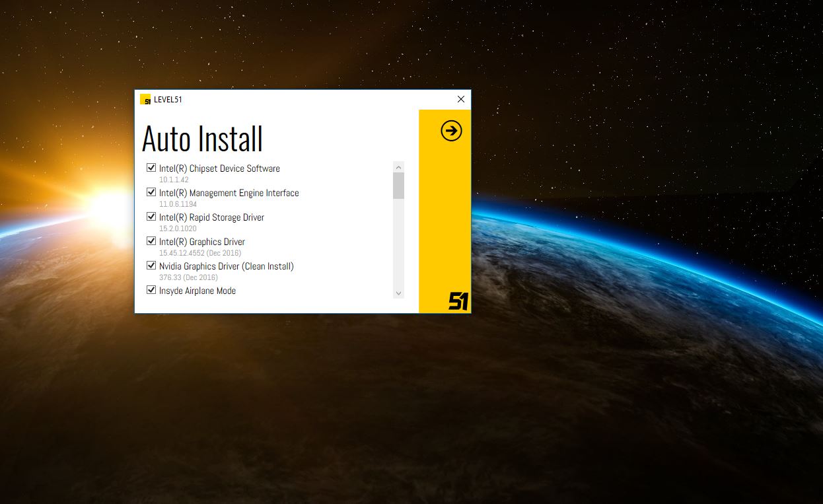Click the Insyde Airplane Mode label text

(197, 291)
